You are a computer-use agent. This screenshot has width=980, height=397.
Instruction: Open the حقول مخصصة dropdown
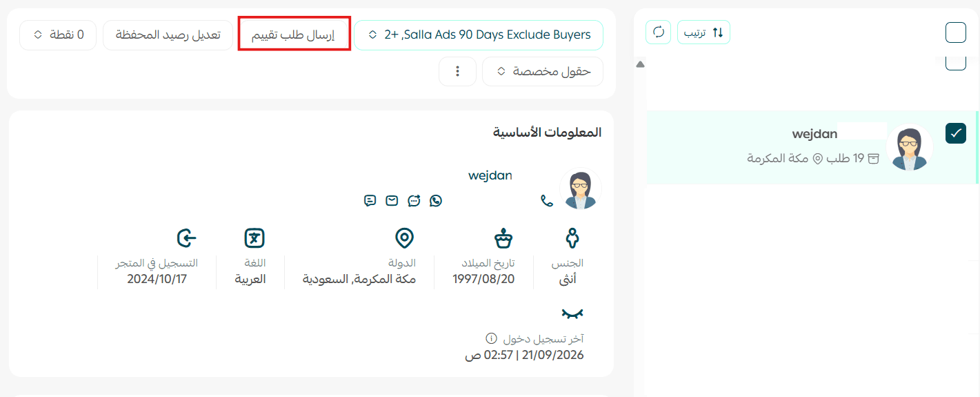click(x=543, y=72)
